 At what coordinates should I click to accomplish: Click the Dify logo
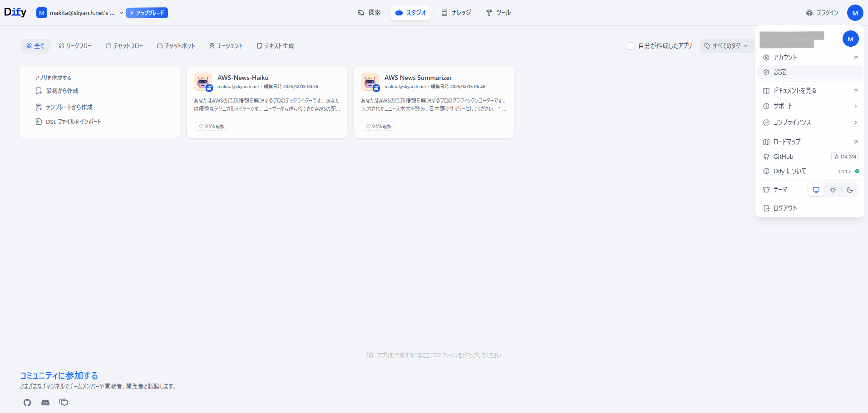(15, 12)
